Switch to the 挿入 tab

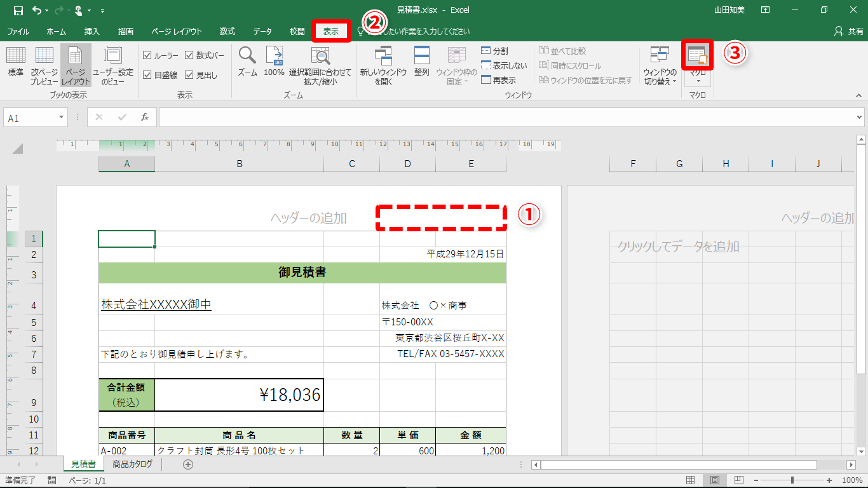[92, 31]
